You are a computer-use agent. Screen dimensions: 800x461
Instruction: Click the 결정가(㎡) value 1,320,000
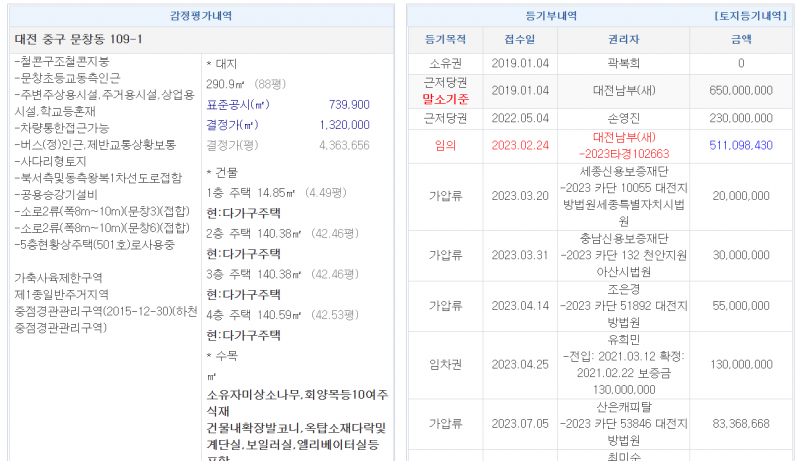(343, 125)
